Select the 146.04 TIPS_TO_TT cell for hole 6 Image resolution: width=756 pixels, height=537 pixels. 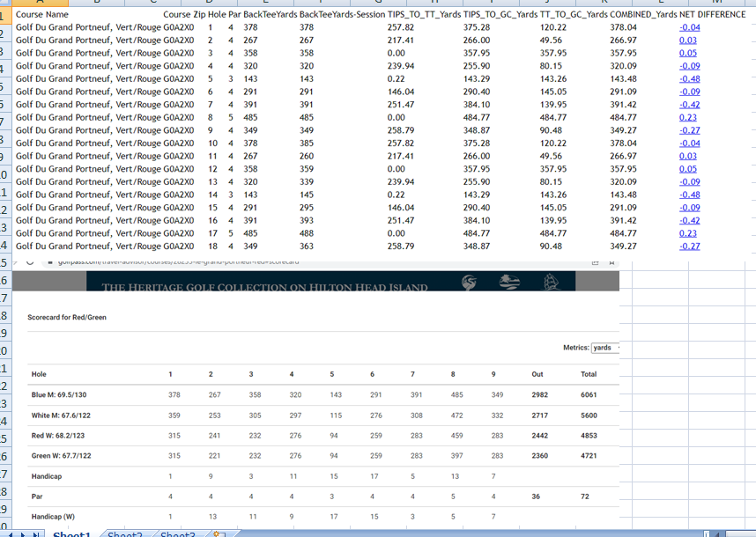pos(401,92)
